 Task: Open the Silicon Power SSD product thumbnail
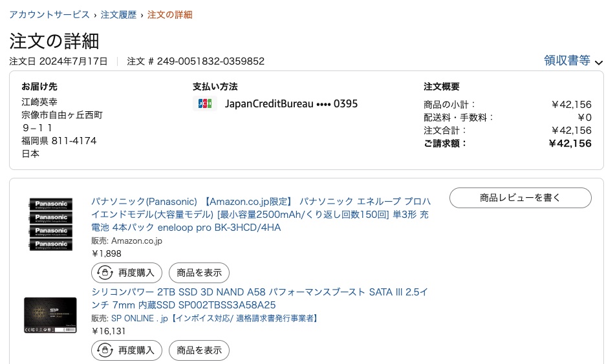tap(50, 315)
